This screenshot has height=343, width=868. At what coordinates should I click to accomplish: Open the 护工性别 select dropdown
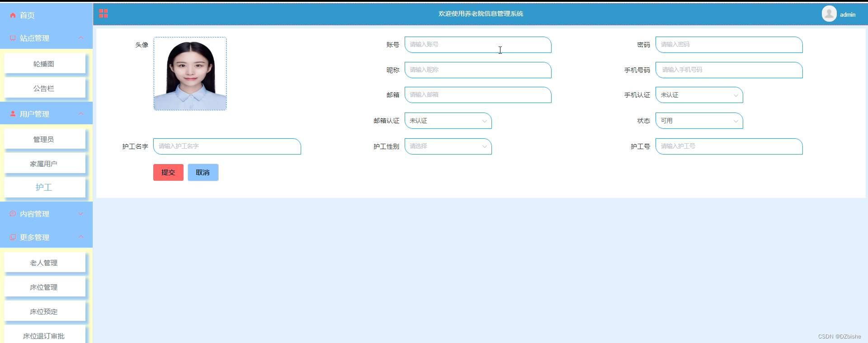click(448, 146)
